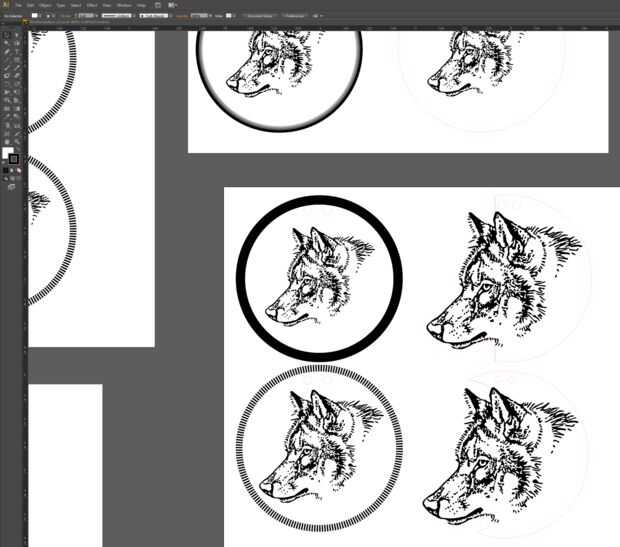Select the Type tool

(x=17, y=51)
